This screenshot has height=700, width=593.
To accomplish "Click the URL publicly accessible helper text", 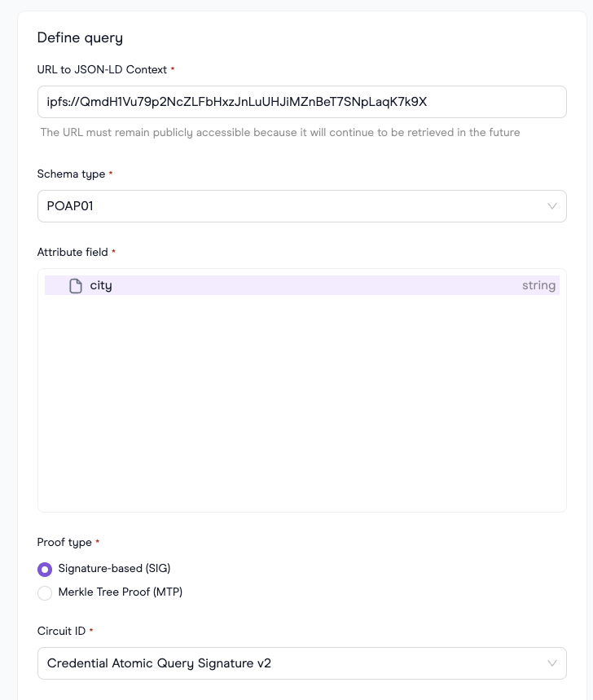I will point(280,133).
